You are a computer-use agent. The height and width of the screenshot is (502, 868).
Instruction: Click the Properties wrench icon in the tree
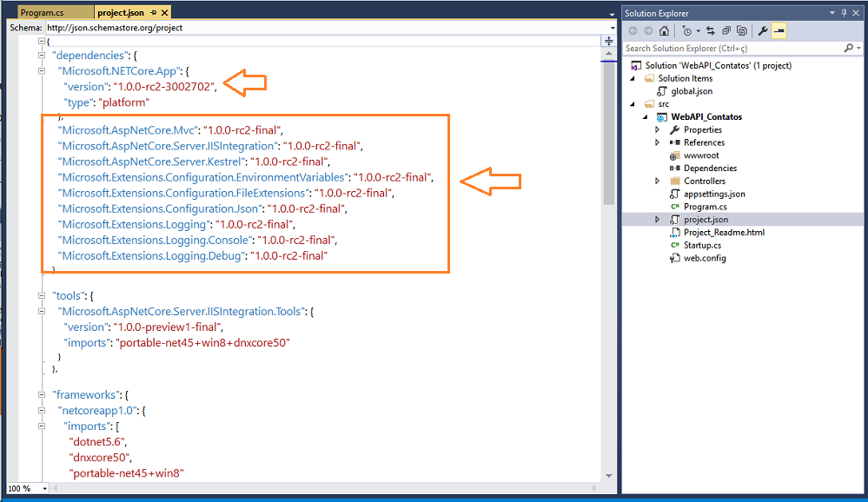[x=674, y=129]
